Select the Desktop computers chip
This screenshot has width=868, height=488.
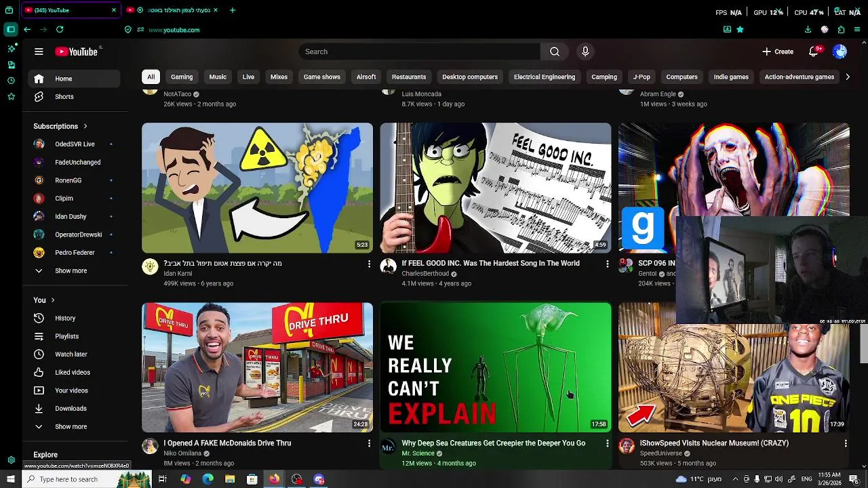click(x=470, y=77)
